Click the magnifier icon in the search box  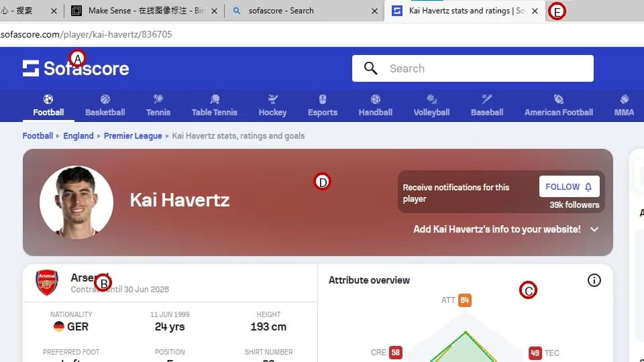coord(370,68)
